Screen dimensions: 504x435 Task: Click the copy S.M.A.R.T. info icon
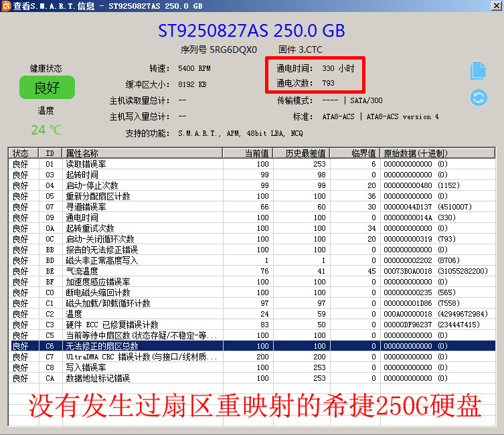coord(478,70)
